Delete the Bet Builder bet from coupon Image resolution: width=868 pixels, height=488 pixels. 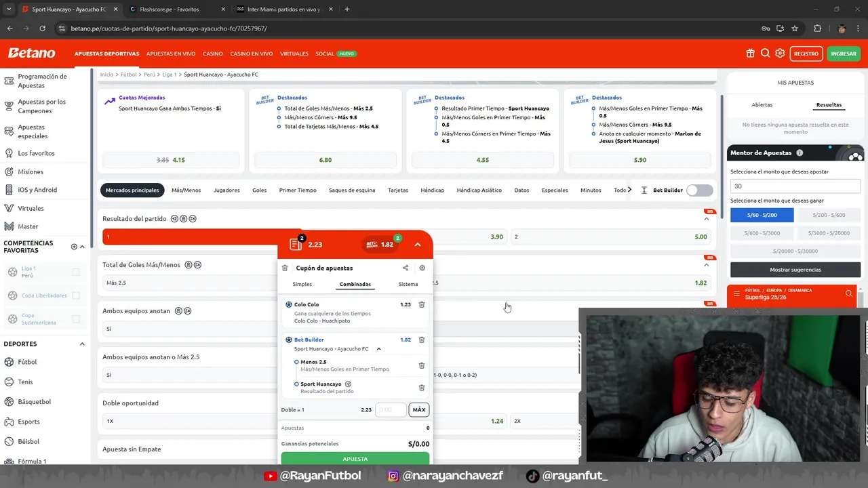pos(421,340)
